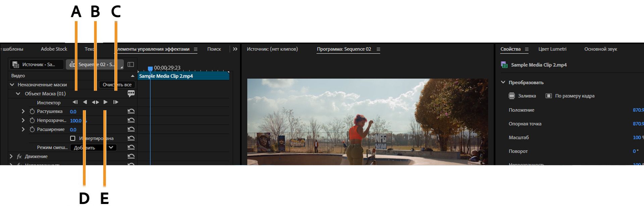
Task: Collapse the Преобразовать section
Action: pyautogui.click(x=503, y=82)
